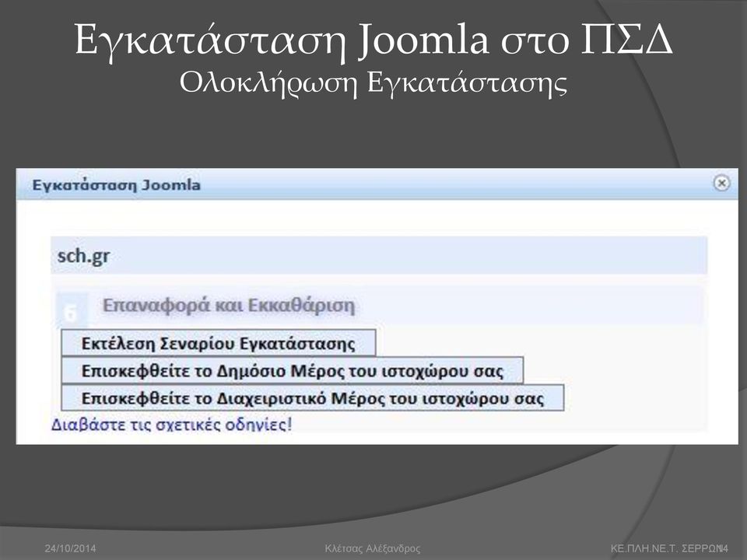Viewport: 747px width, 560px height.
Task: Follow the Διαβάστε τις σχετικές οδηγίες link
Action: coord(171,424)
